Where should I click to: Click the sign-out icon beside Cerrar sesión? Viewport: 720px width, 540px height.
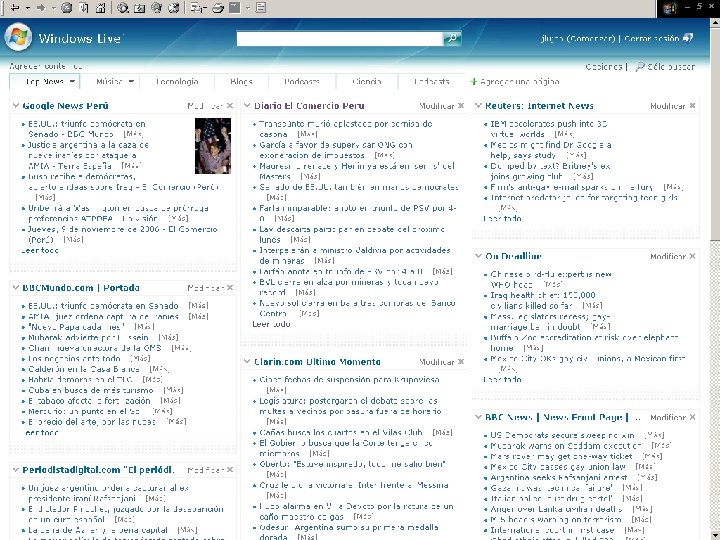688,38
